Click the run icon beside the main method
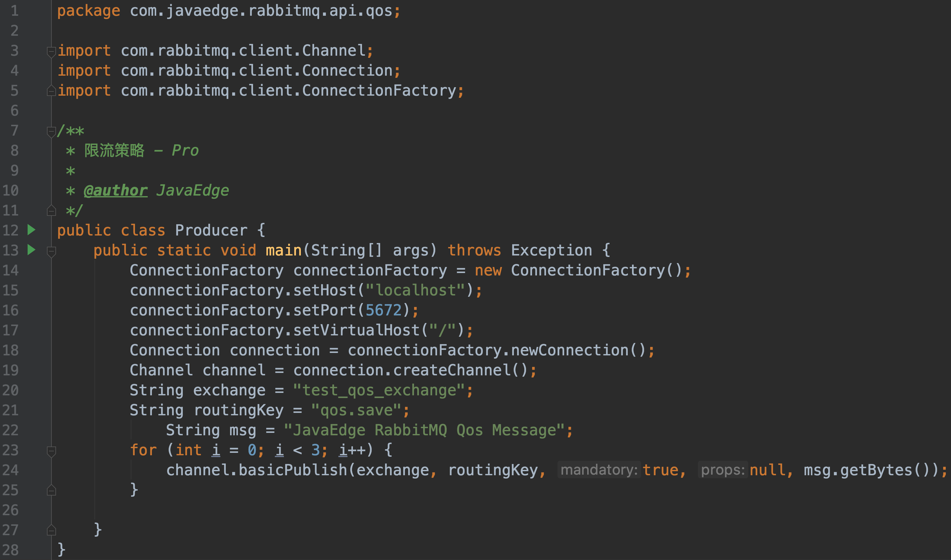This screenshot has height=560, width=951. click(x=32, y=250)
